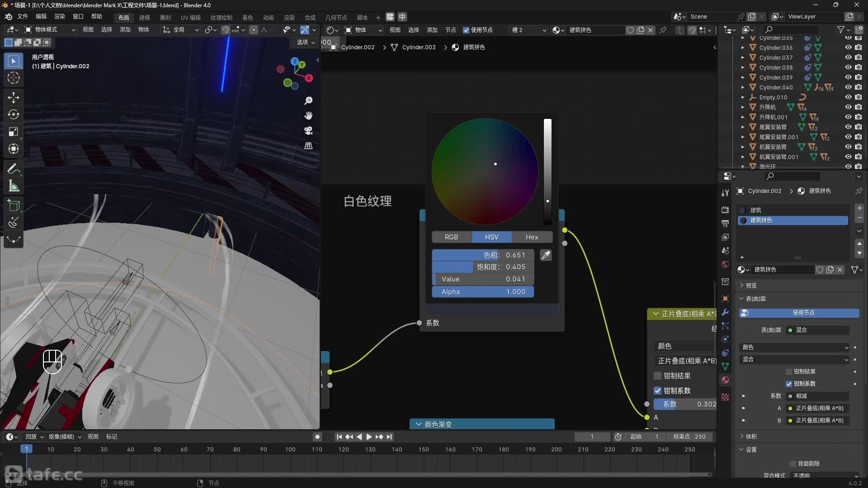
Task: Switch color picker to Hex mode
Action: [x=532, y=237]
